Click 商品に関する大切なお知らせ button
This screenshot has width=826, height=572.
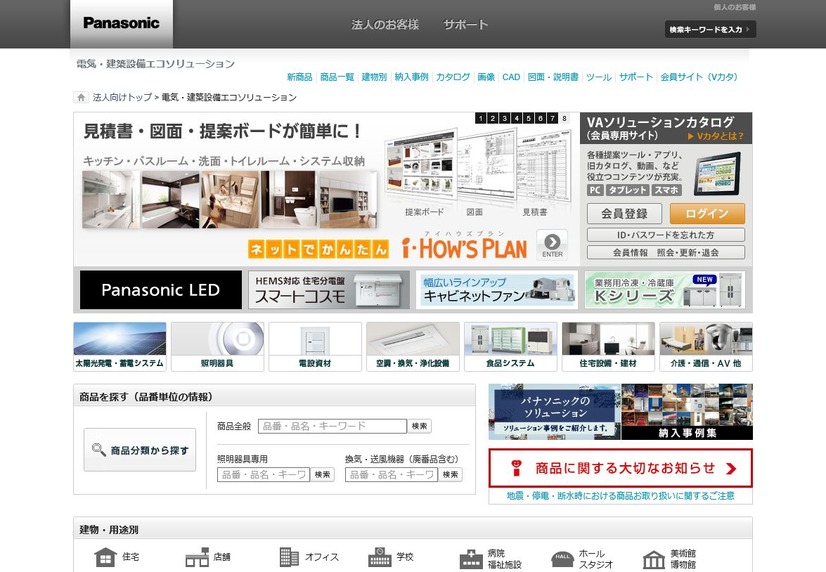621,468
